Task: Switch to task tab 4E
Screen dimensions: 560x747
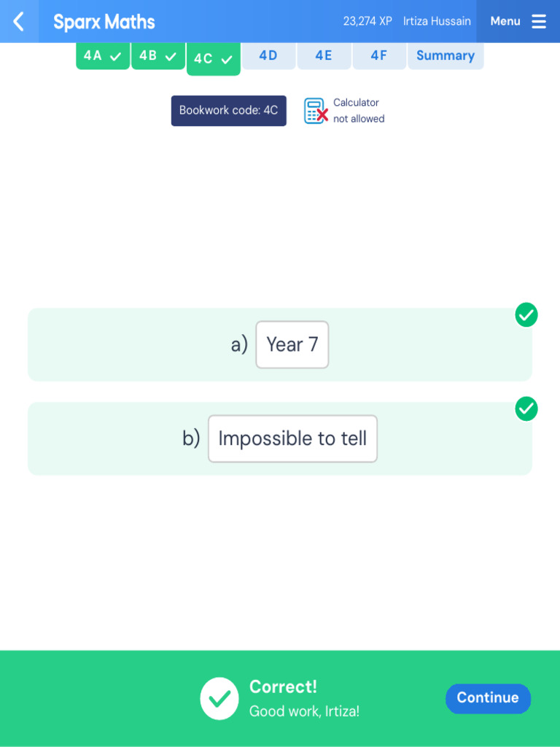Action: 324,55
